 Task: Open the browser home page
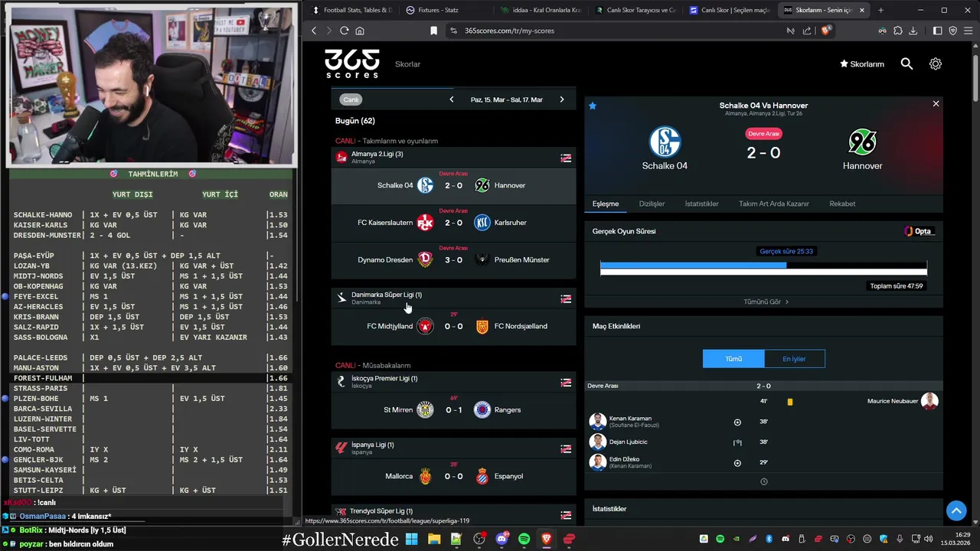click(x=360, y=31)
